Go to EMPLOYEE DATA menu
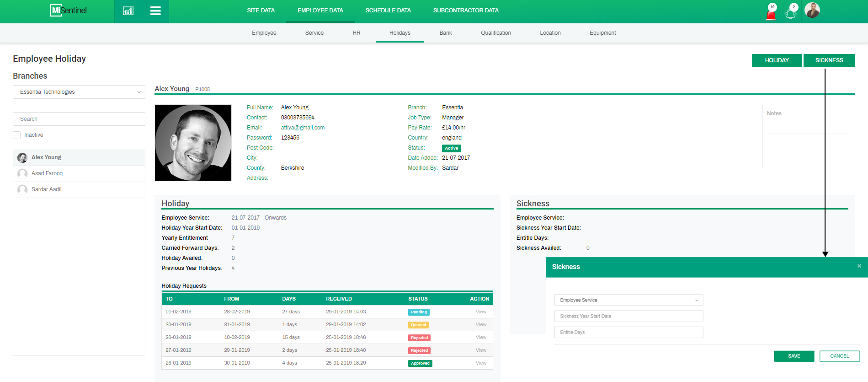 [x=320, y=11]
